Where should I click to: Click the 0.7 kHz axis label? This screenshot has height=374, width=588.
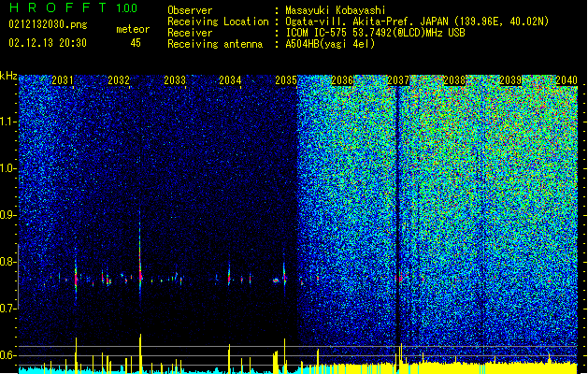(x=8, y=309)
